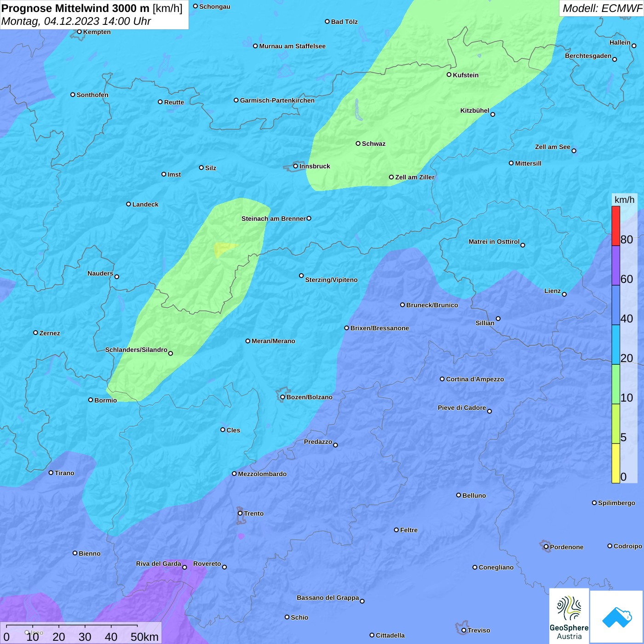Click the Sonthofen label
This screenshot has width=644, height=644.
[92, 95]
